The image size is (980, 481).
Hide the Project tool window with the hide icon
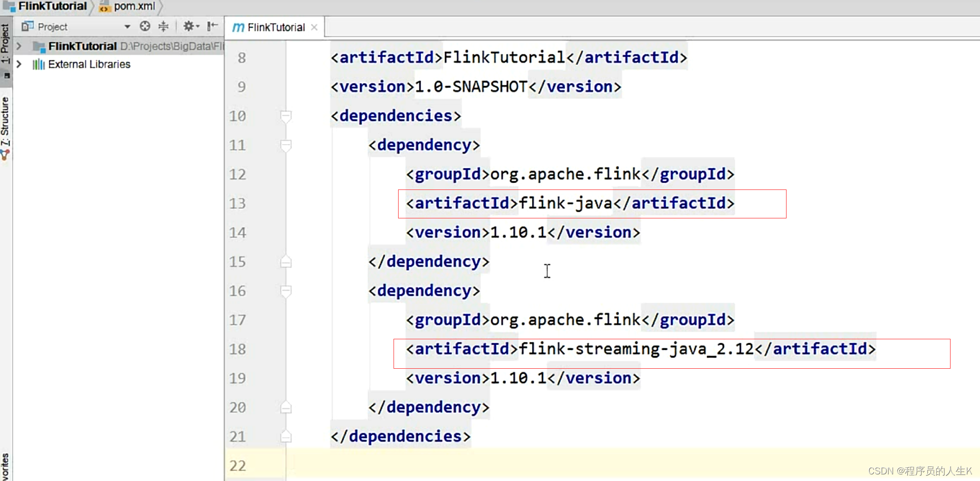pos(213,26)
